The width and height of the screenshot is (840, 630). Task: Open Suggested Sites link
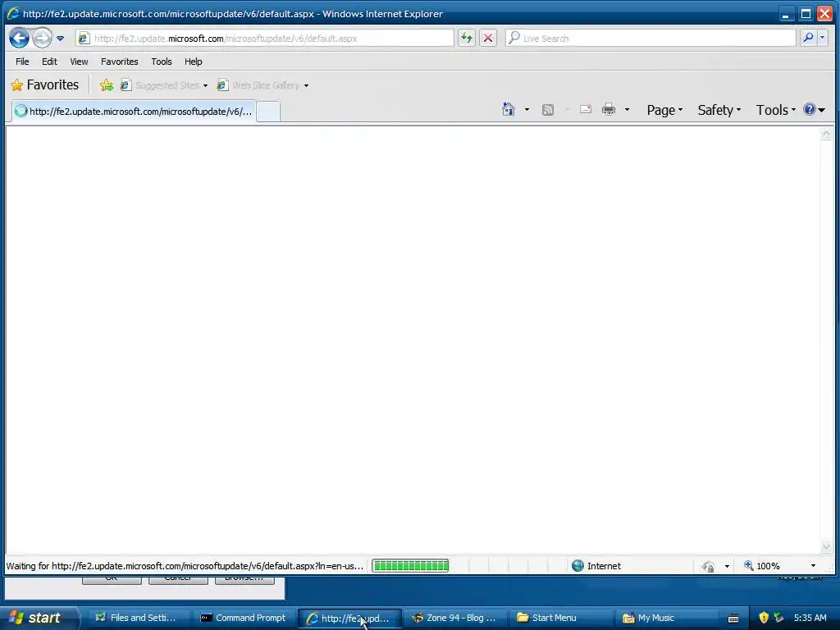160,85
